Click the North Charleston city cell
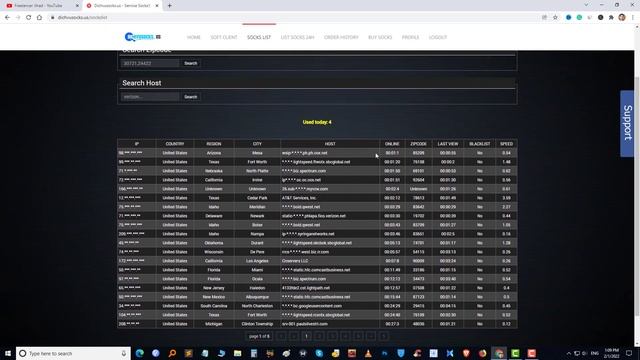Screen dimensions: 640x360 coord(257,306)
